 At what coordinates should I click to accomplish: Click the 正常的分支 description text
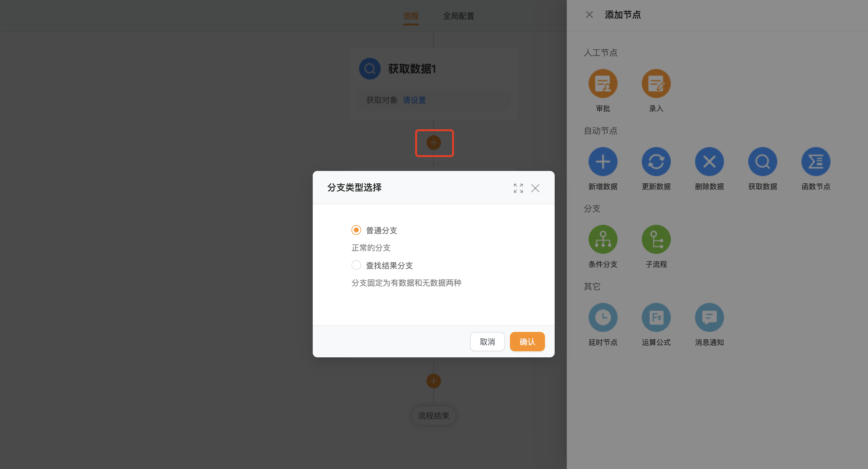coord(371,248)
